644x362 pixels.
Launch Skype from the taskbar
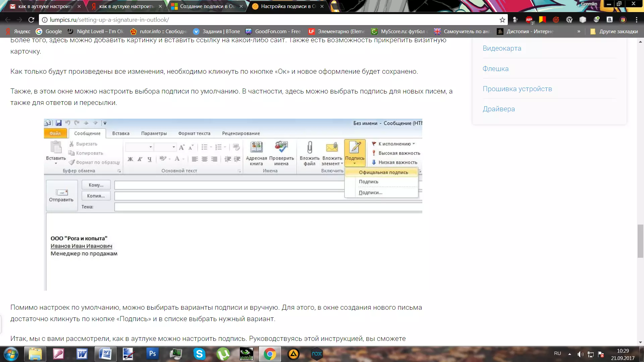click(199, 354)
